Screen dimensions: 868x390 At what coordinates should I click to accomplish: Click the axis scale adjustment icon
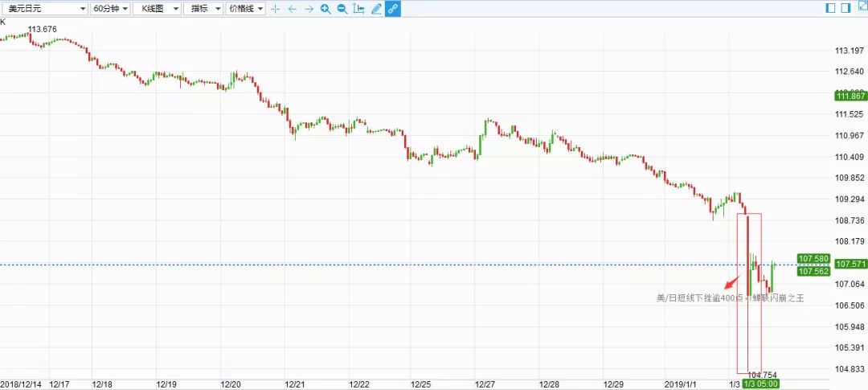(358, 9)
